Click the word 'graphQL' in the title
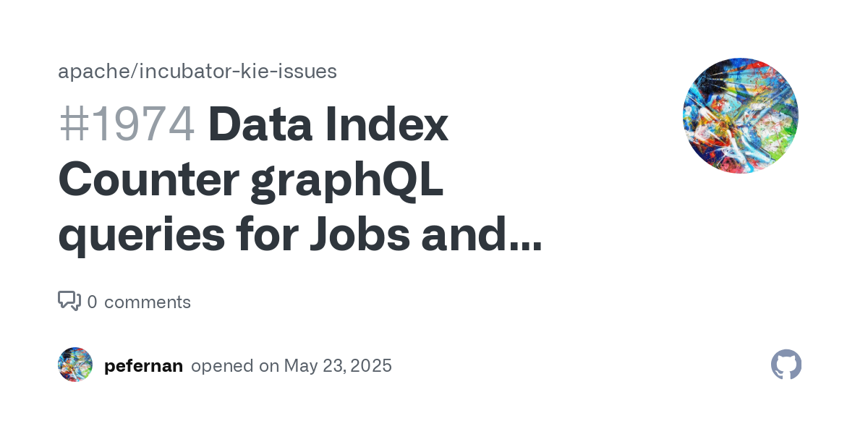Viewport: 868px width, 434px height. point(347,182)
